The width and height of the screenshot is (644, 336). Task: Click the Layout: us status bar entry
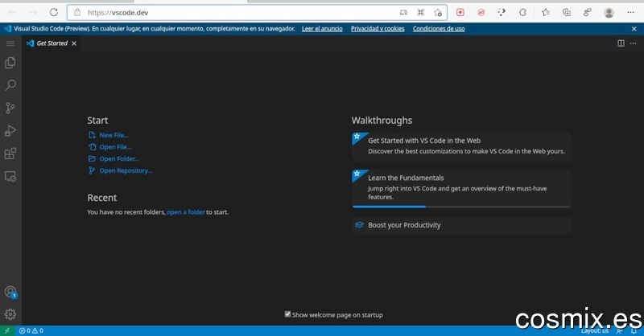pos(595,330)
